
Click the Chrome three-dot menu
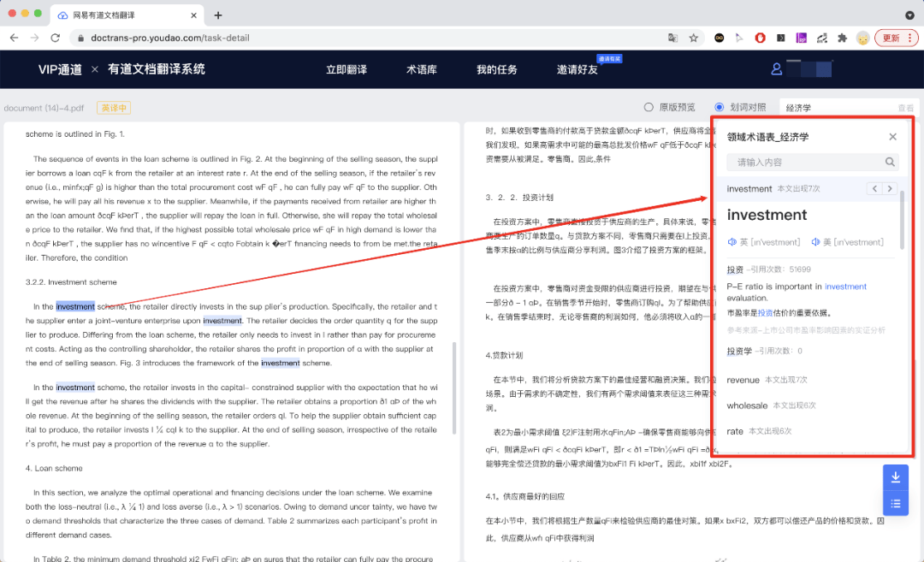click(909, 38)
